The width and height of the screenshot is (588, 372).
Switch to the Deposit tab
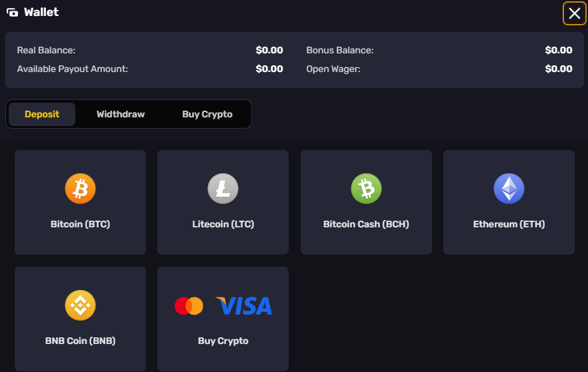tap(42, 114)
